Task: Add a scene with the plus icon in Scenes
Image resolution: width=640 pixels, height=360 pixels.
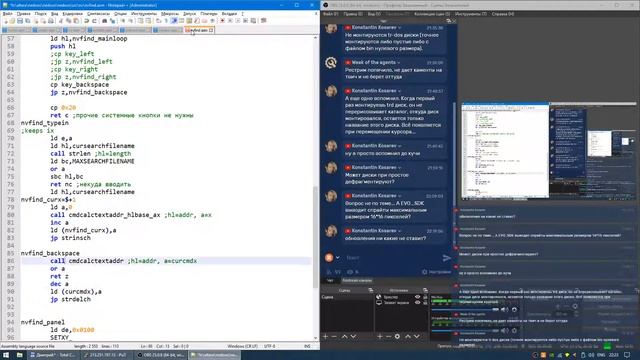Action: pos(325,336)
